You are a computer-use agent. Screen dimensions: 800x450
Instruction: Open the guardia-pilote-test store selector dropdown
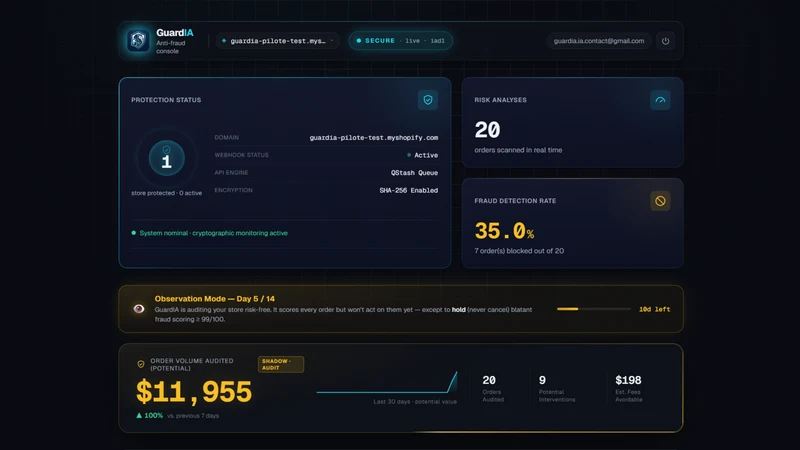(278, 41)
